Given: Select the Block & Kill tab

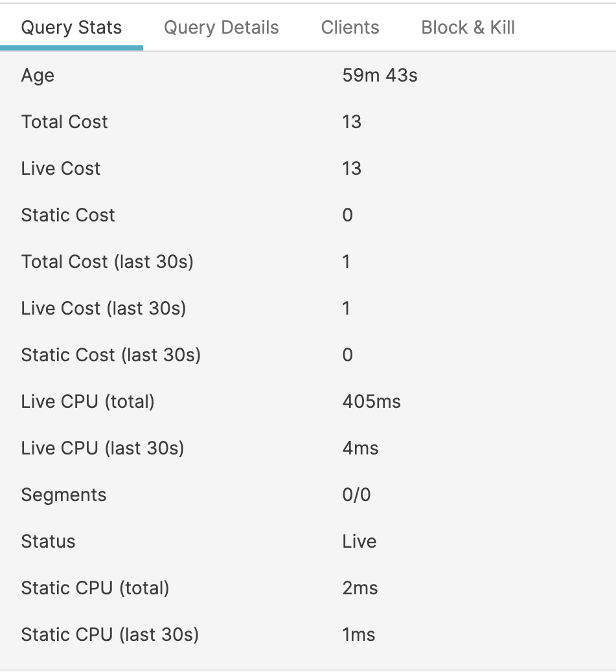Looking at the screenshot, I should [468, 27].
